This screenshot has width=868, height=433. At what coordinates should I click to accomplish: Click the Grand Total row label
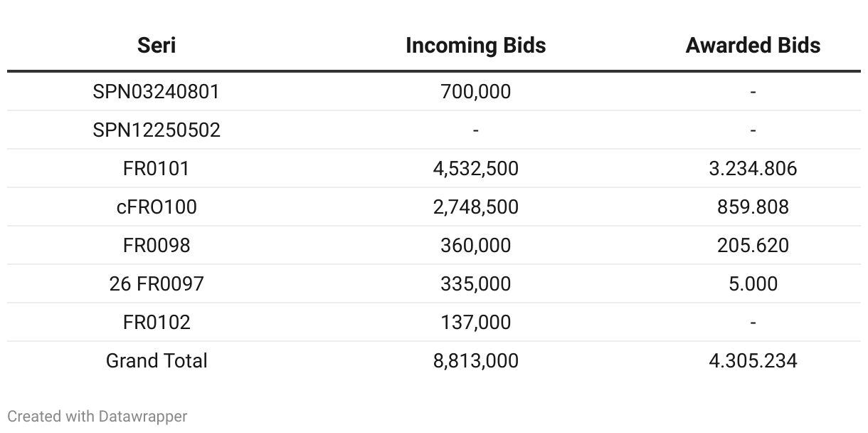[x=157, y=361]
